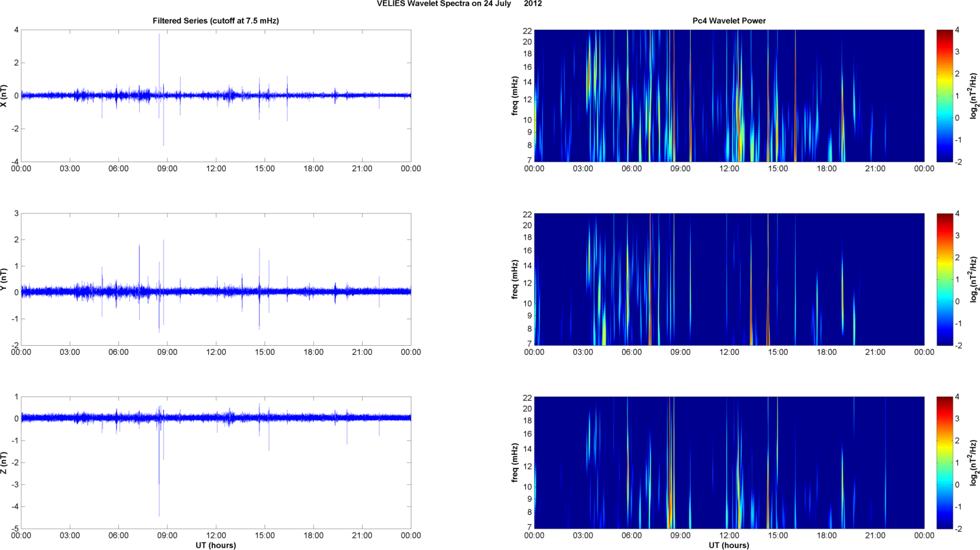Click the freq (mHz) label of middle spectrogram
This screenshot has width=980, height=550.
(x=515, y=279)
